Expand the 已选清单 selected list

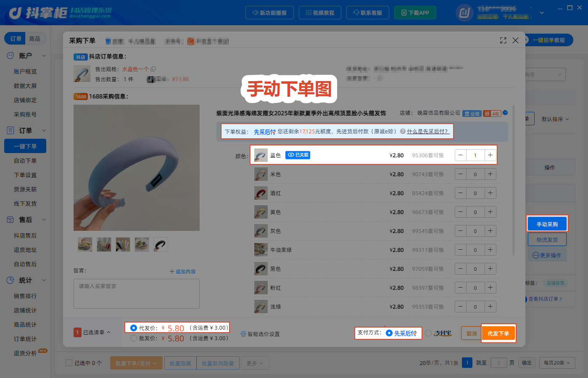[92, 332]
